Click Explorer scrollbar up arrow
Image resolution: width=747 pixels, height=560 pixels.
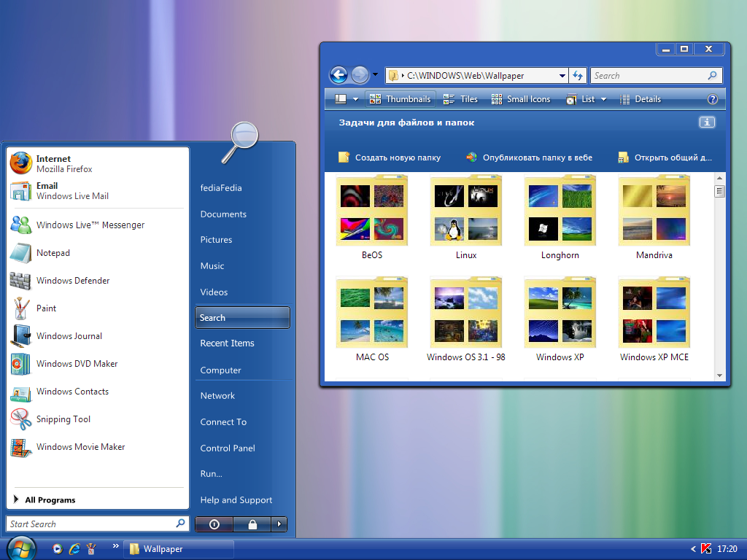coord(719,178)
